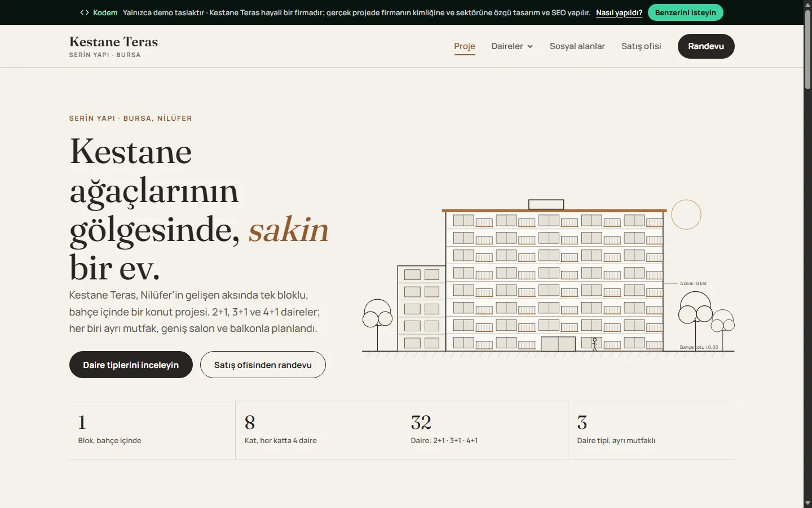Image resolution: width=812 pixels, height=508 pixels.
Task: Click the chevron next to Daireler
Action: pyautogui.click(x=530, y=46)
